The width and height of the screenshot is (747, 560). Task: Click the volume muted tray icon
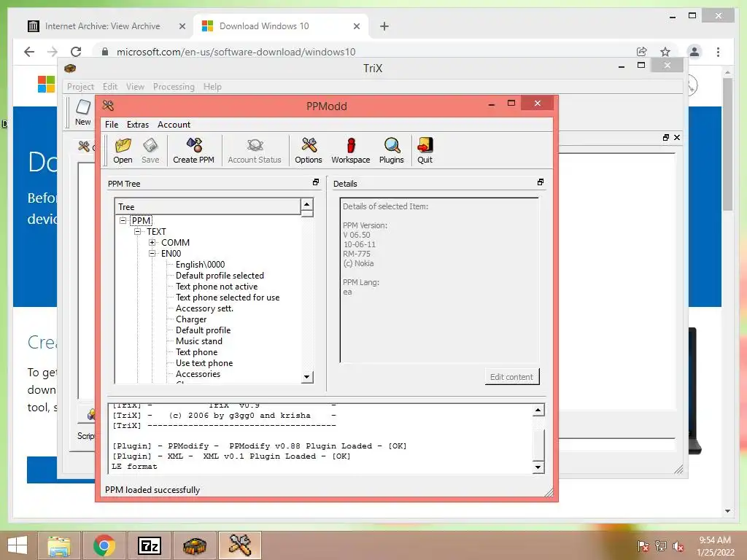[678, 546]
